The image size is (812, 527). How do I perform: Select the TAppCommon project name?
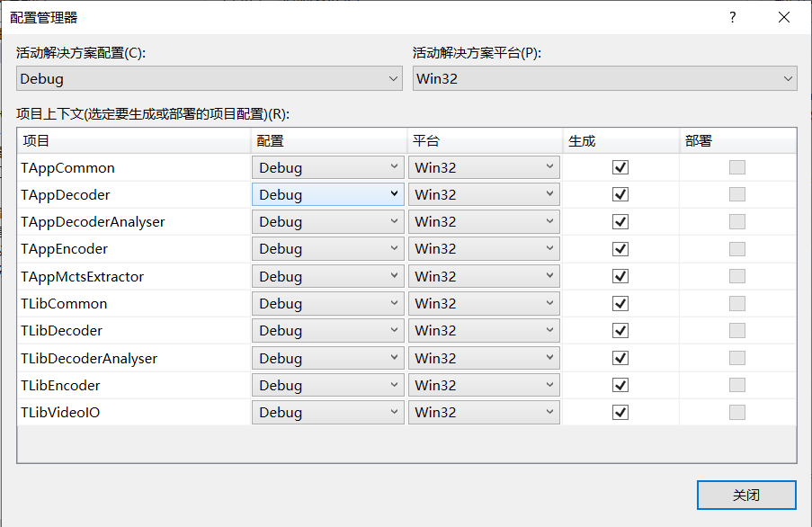click(x=67, y=168)
